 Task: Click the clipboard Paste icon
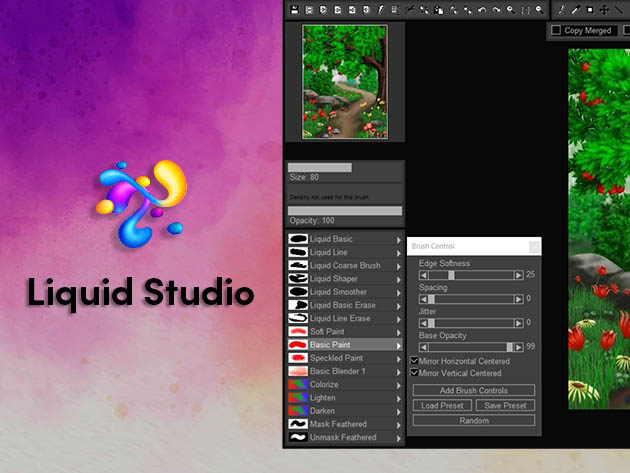click(x=439, y=10)
